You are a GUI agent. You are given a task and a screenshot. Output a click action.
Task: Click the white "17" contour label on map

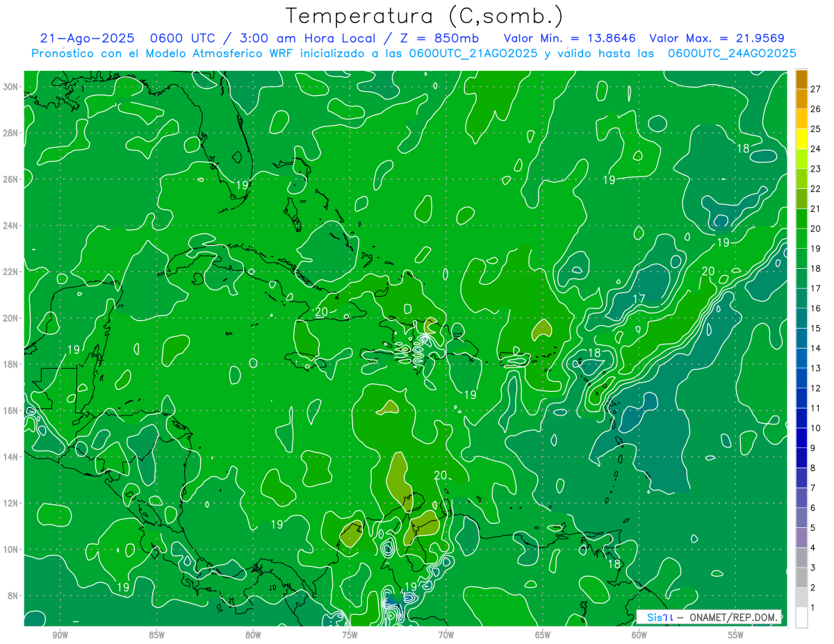(x=639, y=299)
